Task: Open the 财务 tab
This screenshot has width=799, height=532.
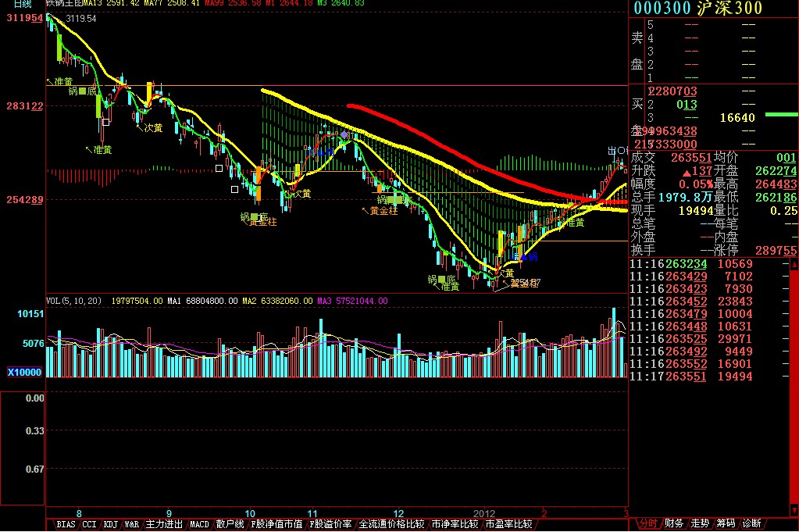Action: click(675, 523)
